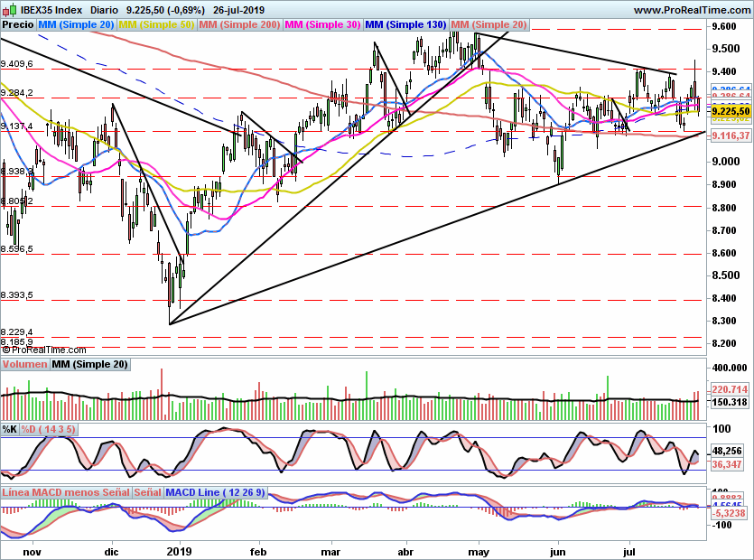Click 9.500 on the price axis
The image size is (754, 560).
coord(726,49)
